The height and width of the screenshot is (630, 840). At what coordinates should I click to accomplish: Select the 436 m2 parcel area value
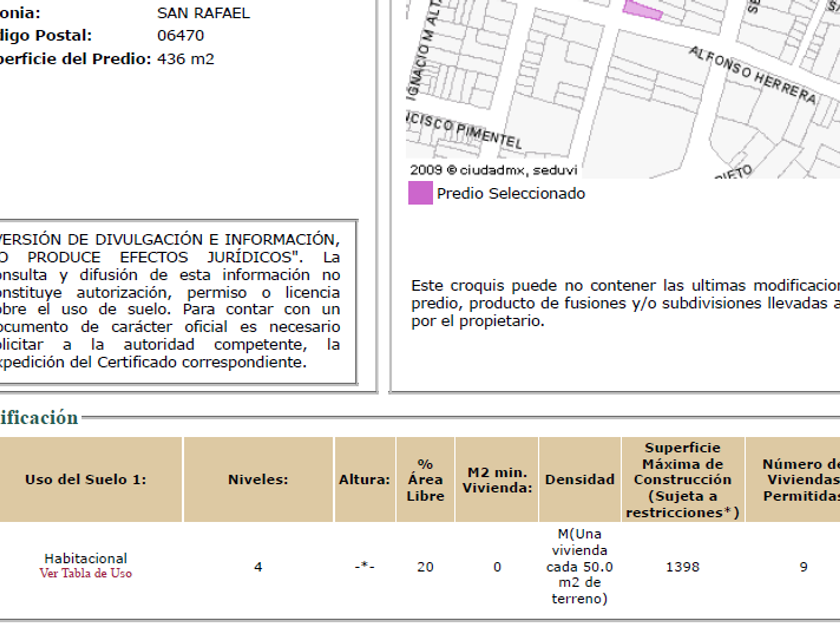click(185, 59)
